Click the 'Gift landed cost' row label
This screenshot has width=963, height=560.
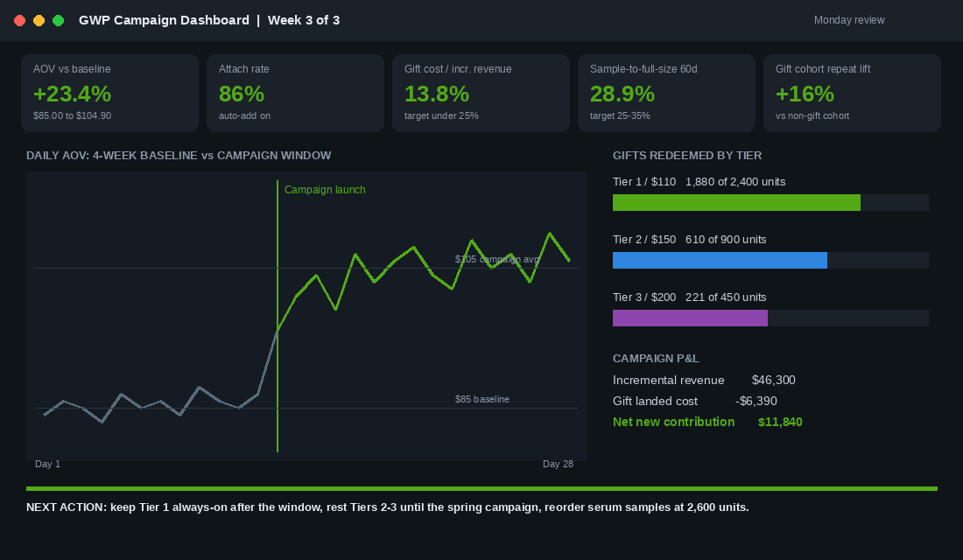655,401
